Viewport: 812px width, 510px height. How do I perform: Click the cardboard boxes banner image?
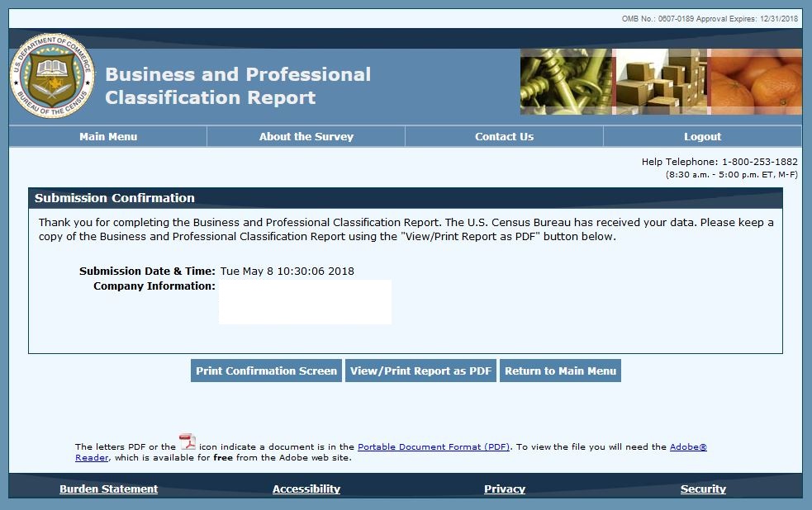661,81
